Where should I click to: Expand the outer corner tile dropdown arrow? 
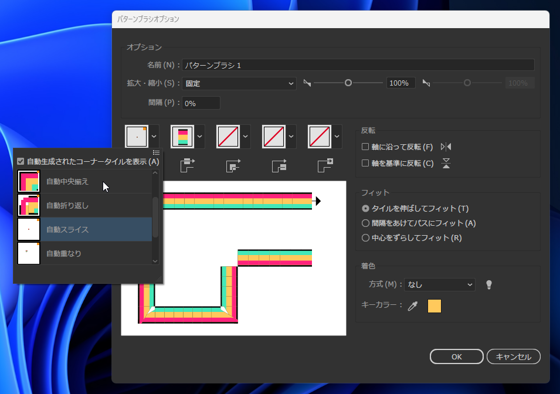pyautogui.click(x=154, y=136)
